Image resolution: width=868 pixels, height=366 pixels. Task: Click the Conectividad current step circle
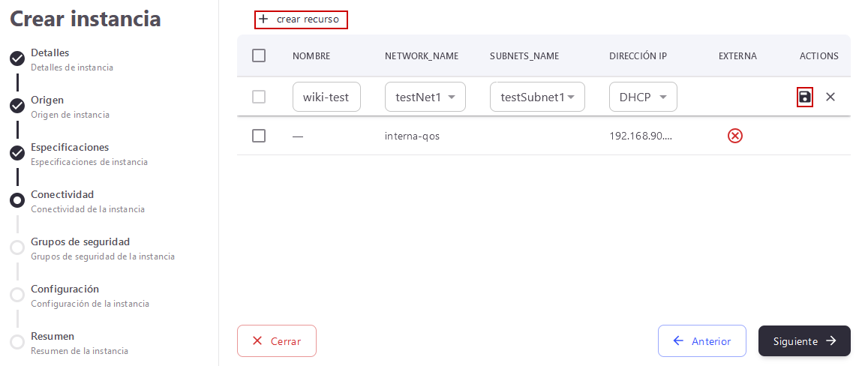click(x=17, y=200)
